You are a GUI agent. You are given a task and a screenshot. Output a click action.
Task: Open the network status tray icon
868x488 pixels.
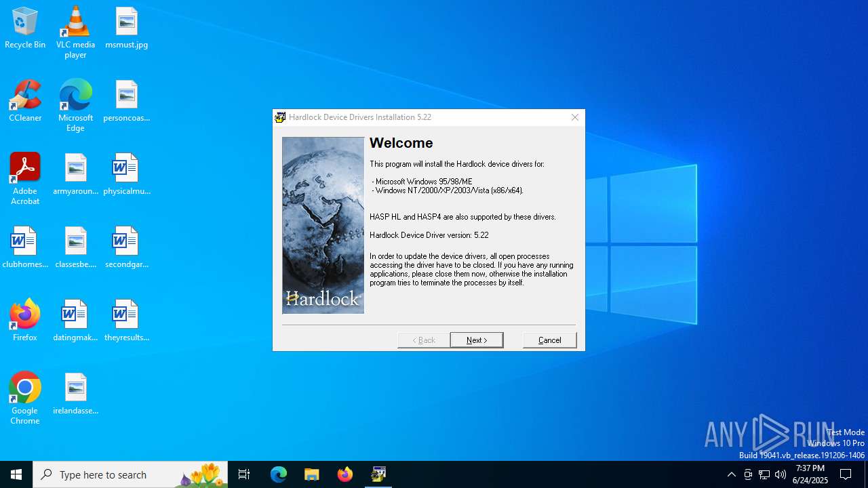tap(764, 474)
